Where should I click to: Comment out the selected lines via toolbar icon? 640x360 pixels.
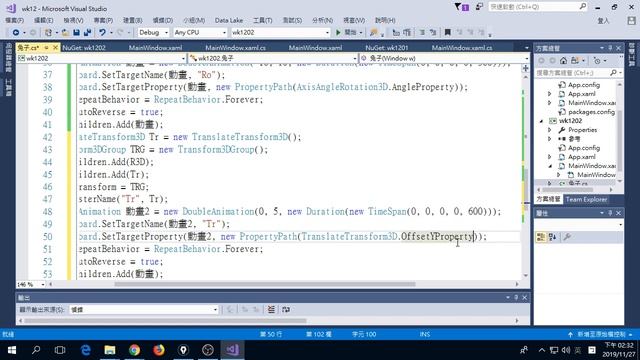coord(422,32)
